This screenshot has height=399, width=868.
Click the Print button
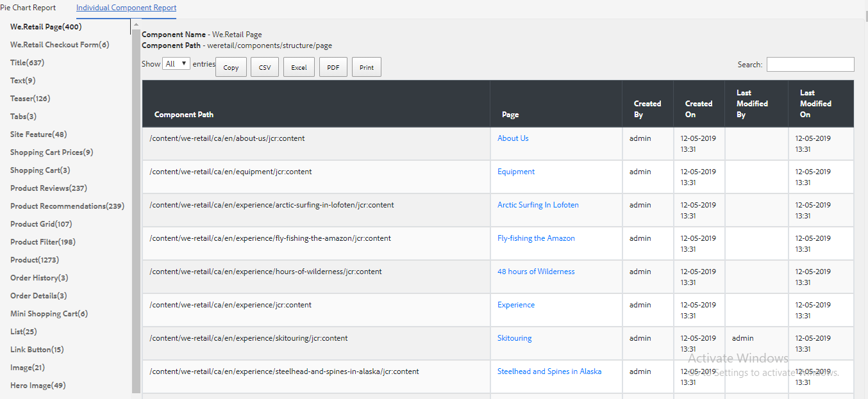367,67
